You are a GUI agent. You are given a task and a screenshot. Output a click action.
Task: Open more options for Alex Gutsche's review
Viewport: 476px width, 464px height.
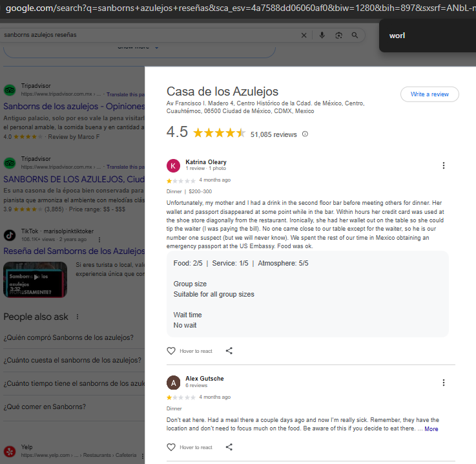coord(443,383)
